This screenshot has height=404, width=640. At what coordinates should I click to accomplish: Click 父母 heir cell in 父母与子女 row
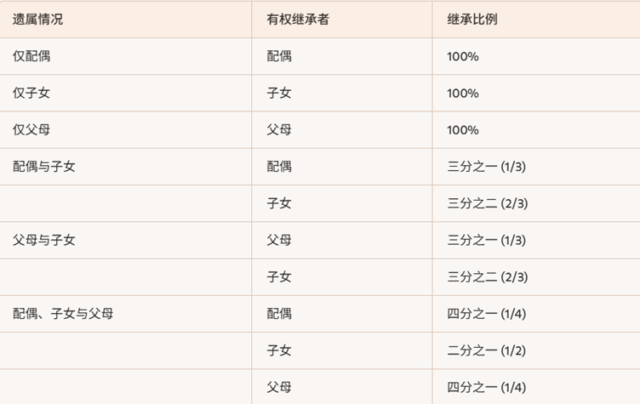(x=279, y=240)
